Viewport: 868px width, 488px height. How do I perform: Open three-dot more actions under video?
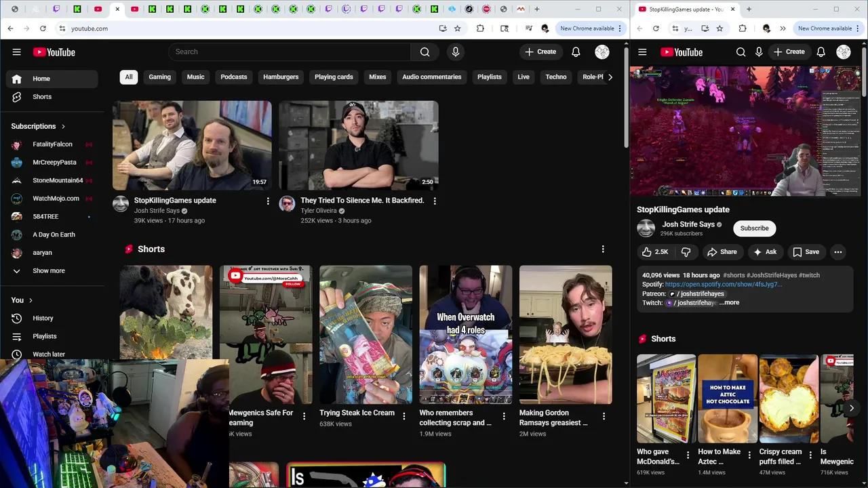click(x=838, y=252)
